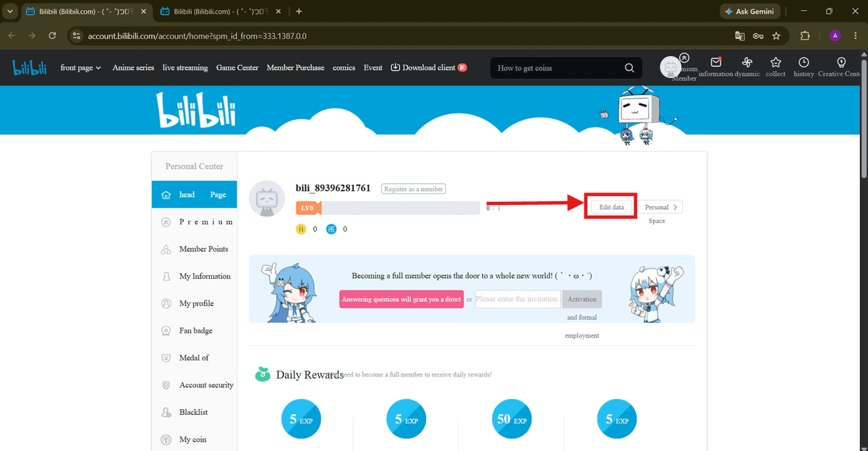This screenshot has width=868, height=451.
Task: Click the password key icon in address bar
Action: click(x=758, y=35)
